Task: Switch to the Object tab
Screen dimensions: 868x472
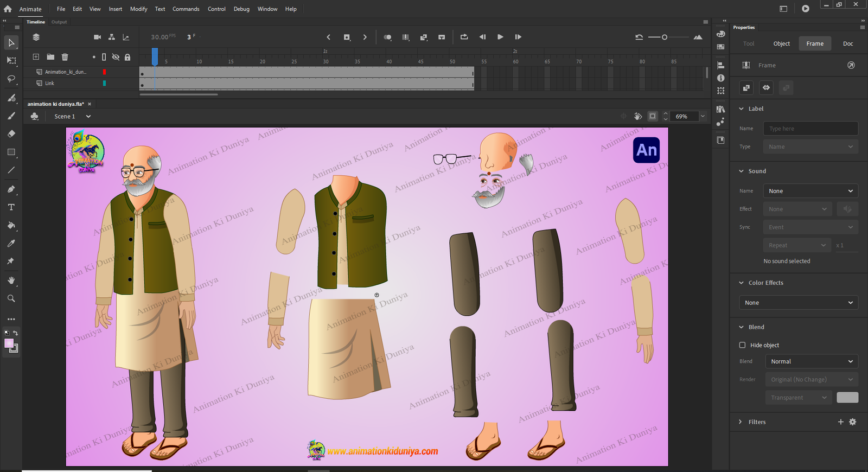Action: coord(781,43)
